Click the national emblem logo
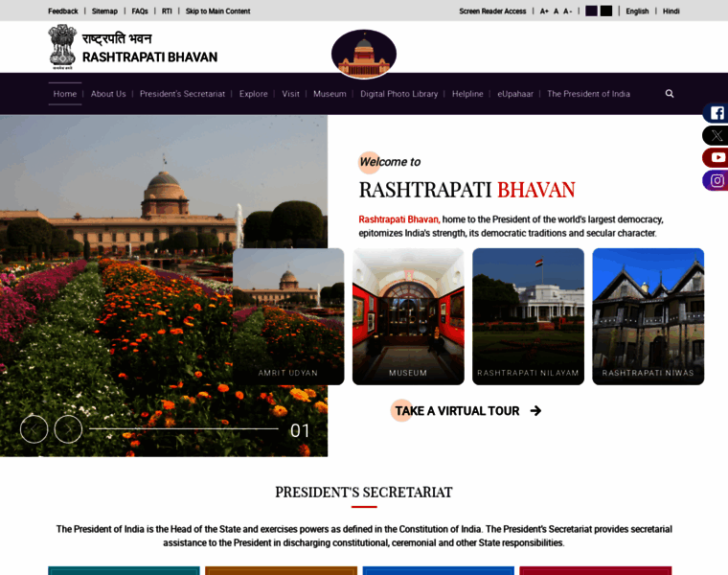Viewport: 728px width, 575px height. (x=62, y=47)
